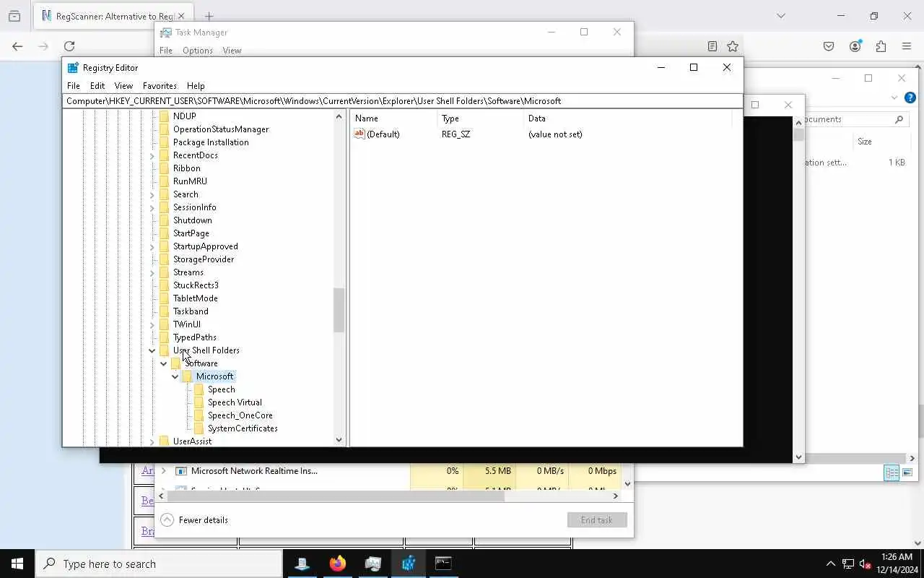Select the NDUP key folder icon
This screenshot has width=924, height=578.
click(x=164, y=116)
